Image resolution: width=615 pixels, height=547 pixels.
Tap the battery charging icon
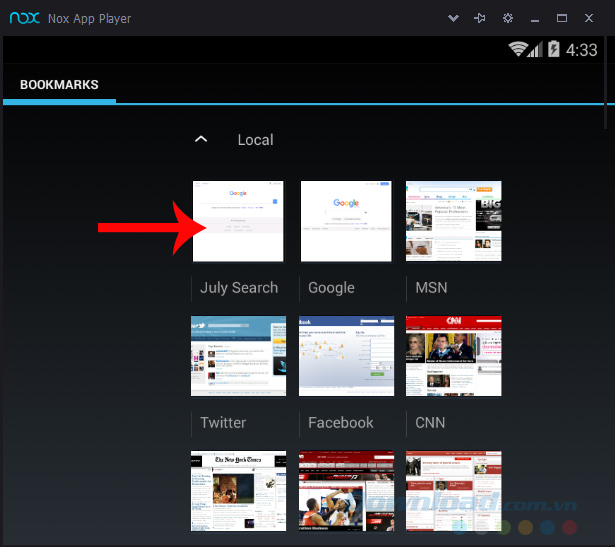(x=553, y=49)
